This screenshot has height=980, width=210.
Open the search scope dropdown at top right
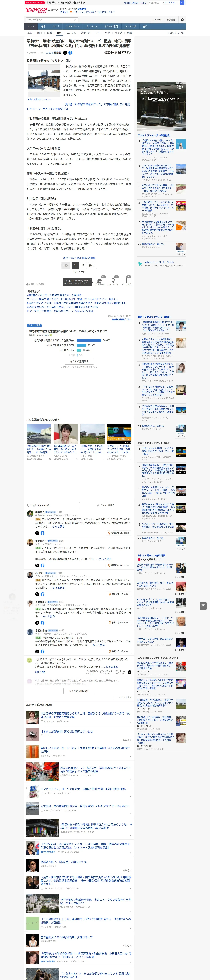[x=170, y=3]
